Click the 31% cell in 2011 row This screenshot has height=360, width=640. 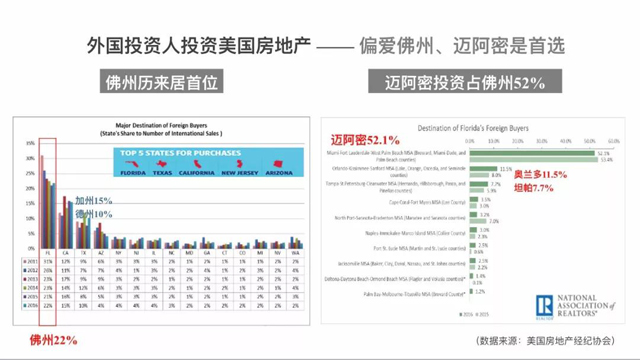click(48, 262)
